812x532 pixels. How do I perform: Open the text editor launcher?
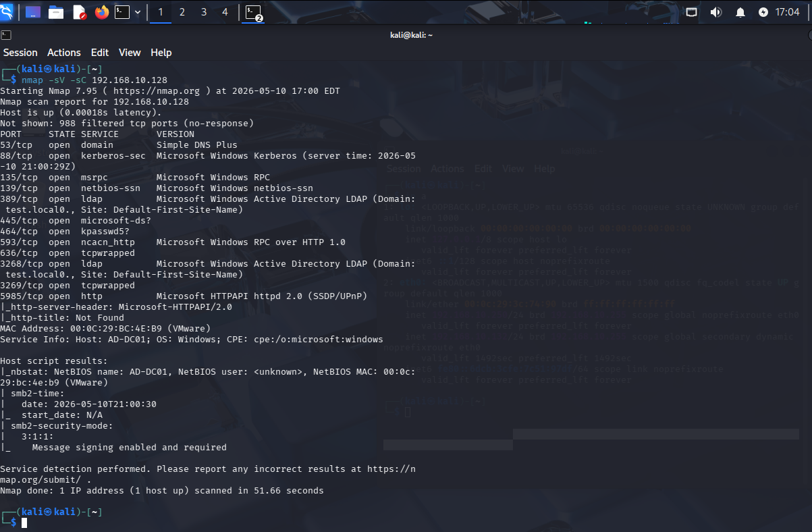[79, 12]
